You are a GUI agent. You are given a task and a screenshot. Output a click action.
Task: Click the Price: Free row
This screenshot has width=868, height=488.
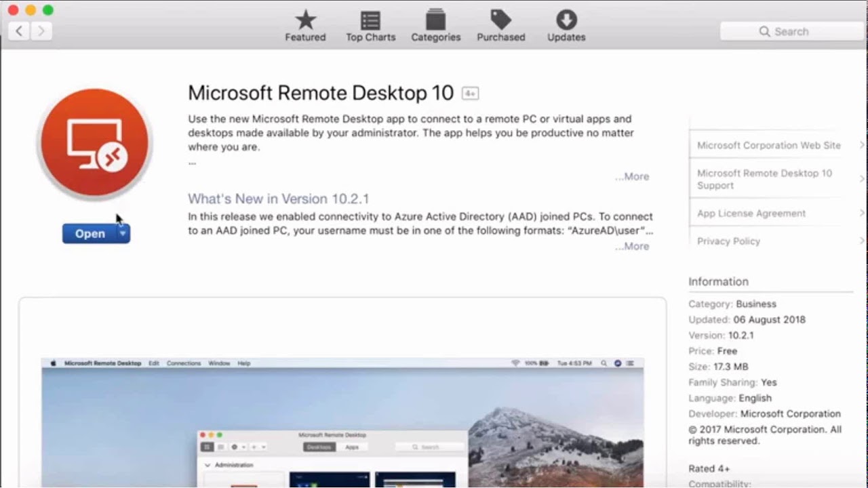click(x=713, y=350)
